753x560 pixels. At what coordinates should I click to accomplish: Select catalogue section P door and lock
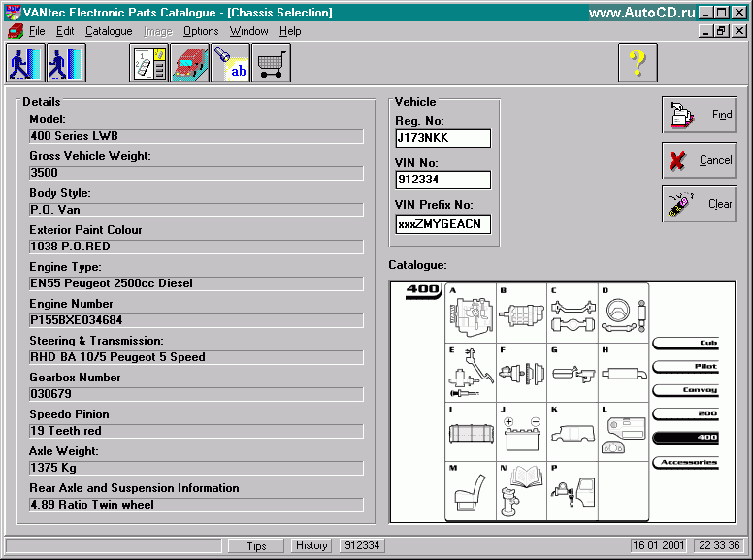(573, 491)
